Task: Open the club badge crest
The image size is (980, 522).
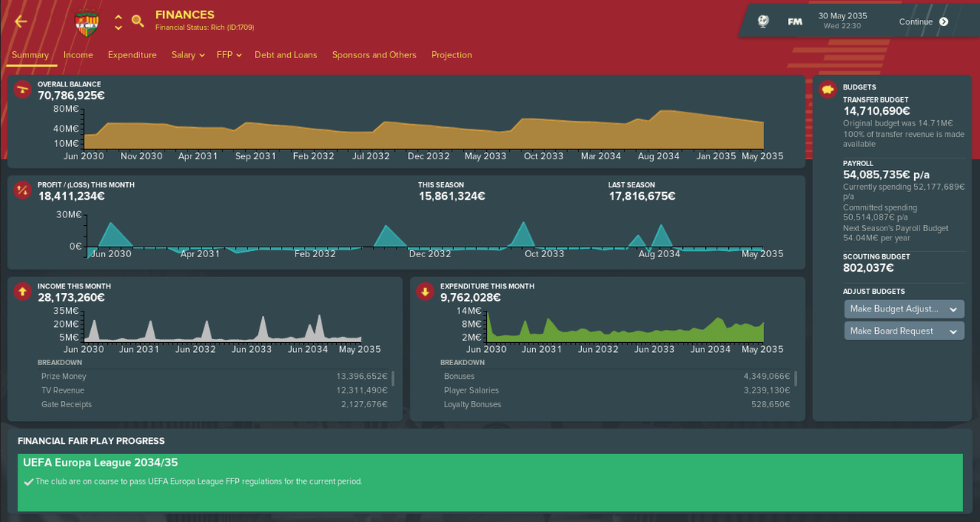Action: [87, 22]
